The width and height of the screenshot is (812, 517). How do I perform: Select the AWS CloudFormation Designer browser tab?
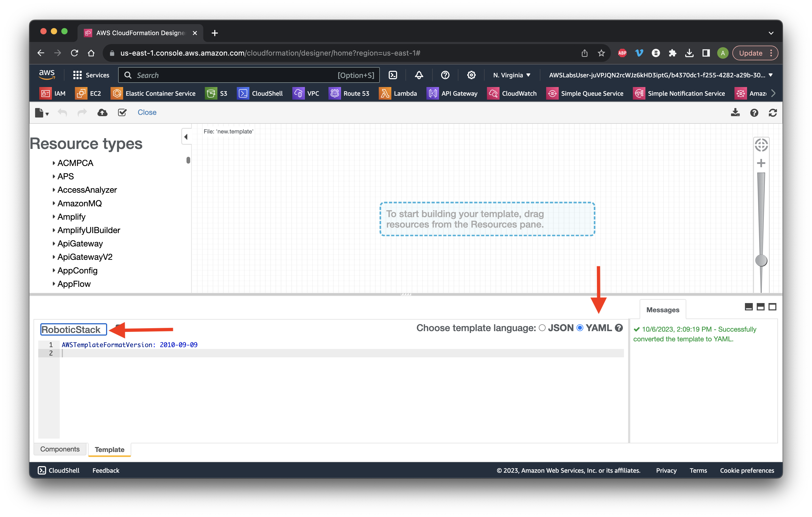[x=140, y=33]
